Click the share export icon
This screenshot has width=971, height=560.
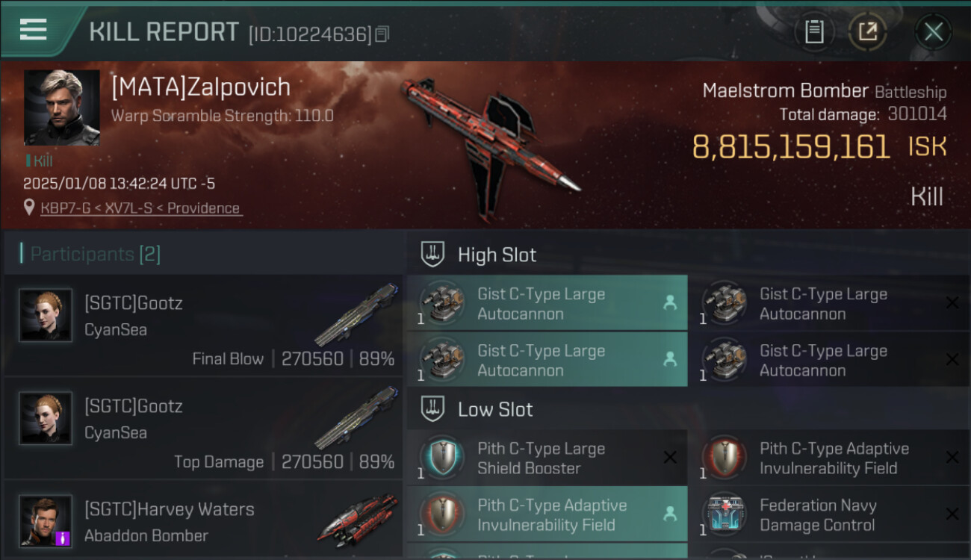pyautogui.click(x=868, y=32)
